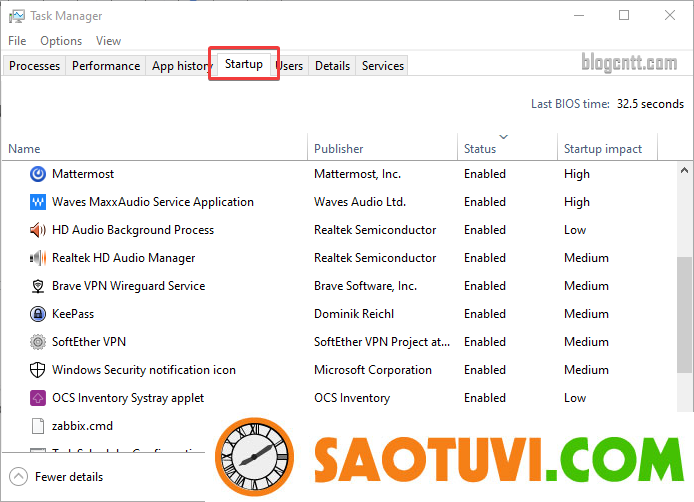The height and width of the screenshot is (502, 694).
Task: Click the 32.5 seconds BIOS time value
Action: click(650, 104)
